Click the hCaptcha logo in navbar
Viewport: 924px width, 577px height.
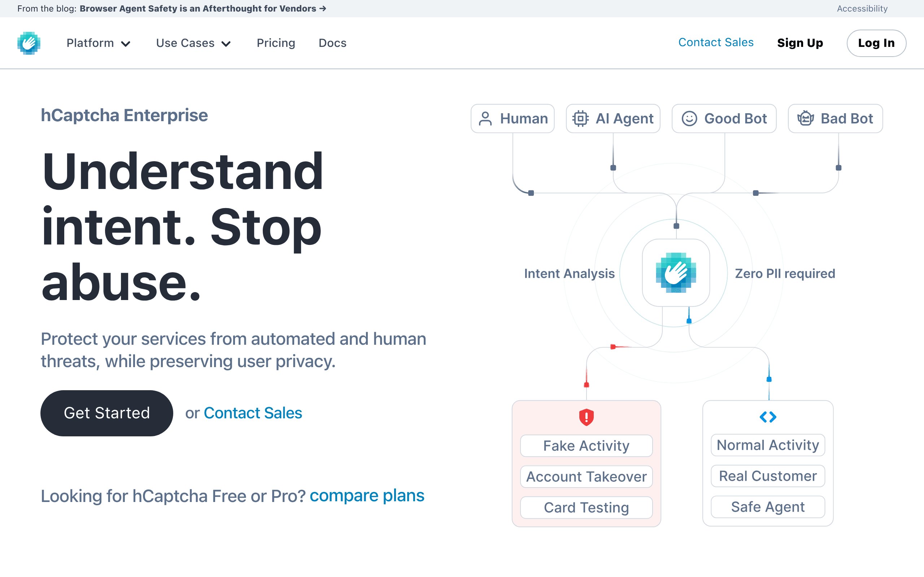(29, 43)
